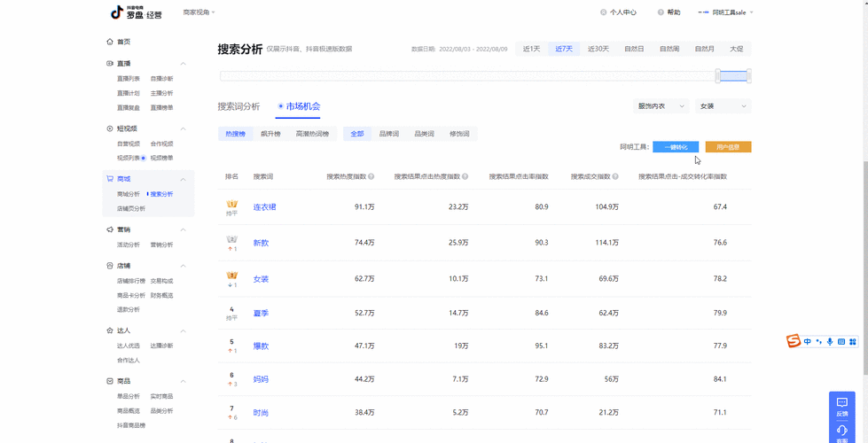Switch to the 市场机会 tab
The width and height of the screenshot is (868, 443).
click(299, 106)
